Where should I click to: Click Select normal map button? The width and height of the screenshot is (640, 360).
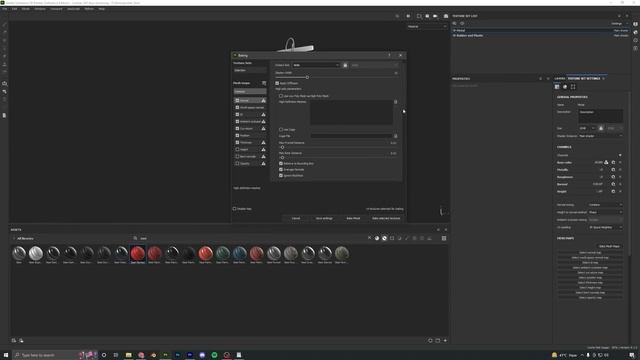point(590,253)
